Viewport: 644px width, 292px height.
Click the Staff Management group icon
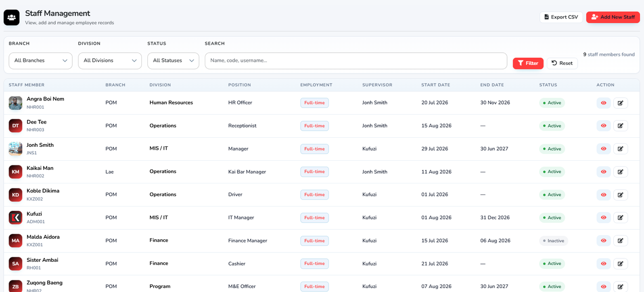[12, 18]
